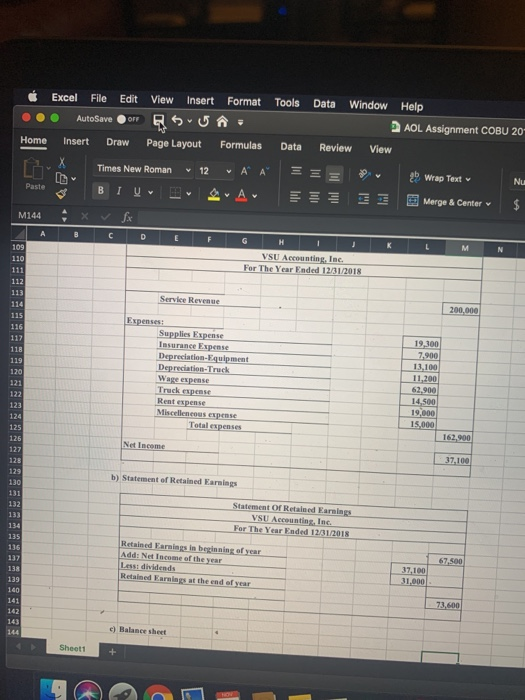Image resolution: width=525 pixels, height=700 pixels.
Task: Align text to bottom
Action: [334, 175]
